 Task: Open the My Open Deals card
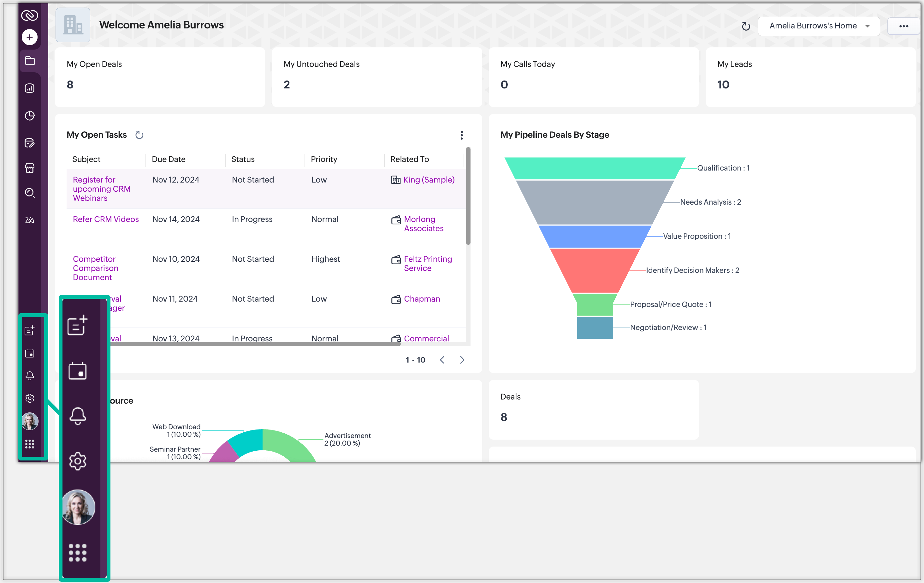(160, 77)
